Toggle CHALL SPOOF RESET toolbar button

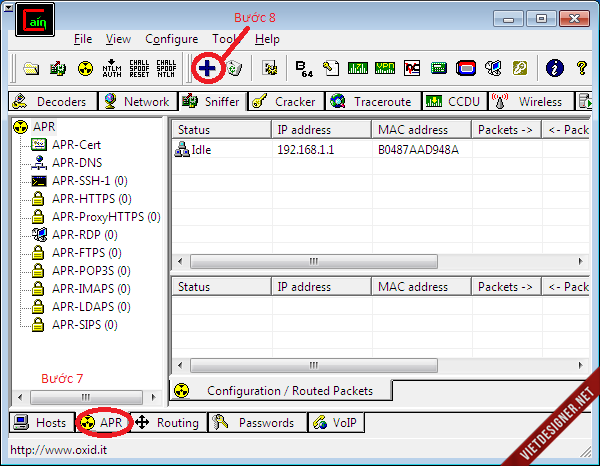139,68
